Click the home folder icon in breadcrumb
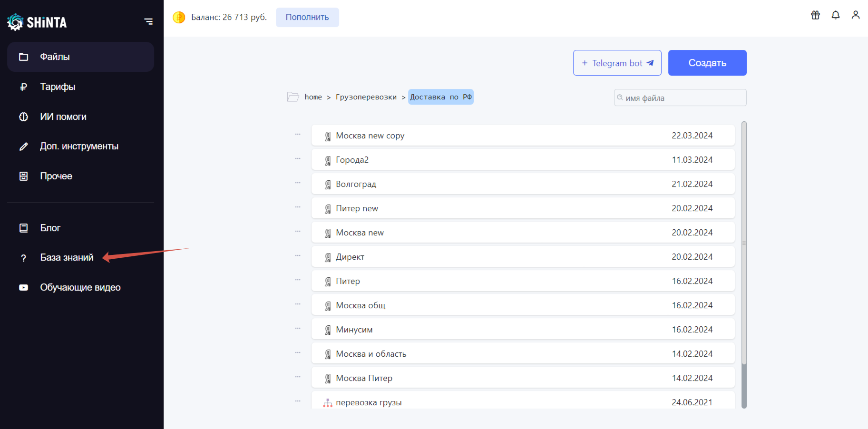868x429 pixels. tap(293, 97)
